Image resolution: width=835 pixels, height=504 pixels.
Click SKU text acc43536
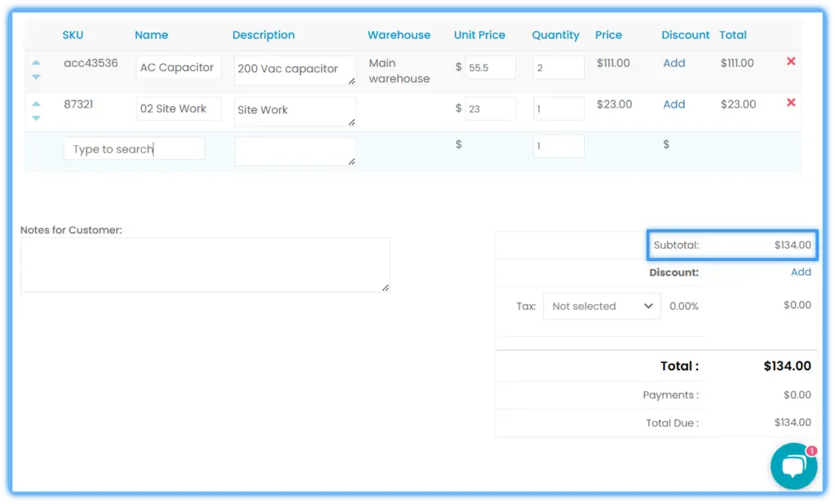tap(91, 64)
